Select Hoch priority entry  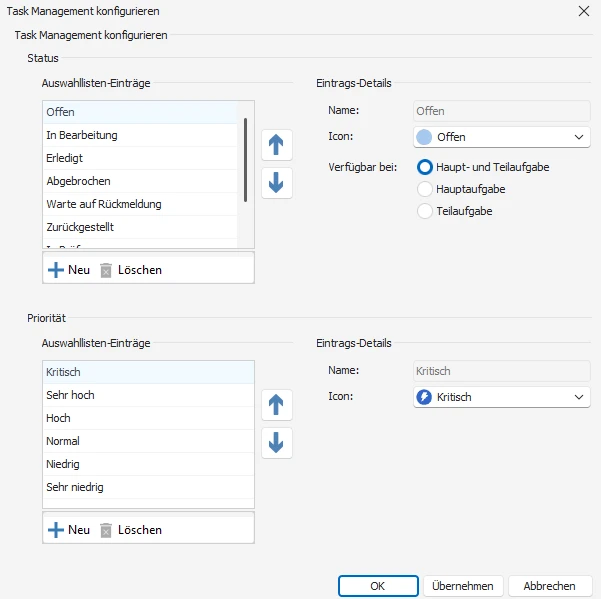[x=148, y=418]
